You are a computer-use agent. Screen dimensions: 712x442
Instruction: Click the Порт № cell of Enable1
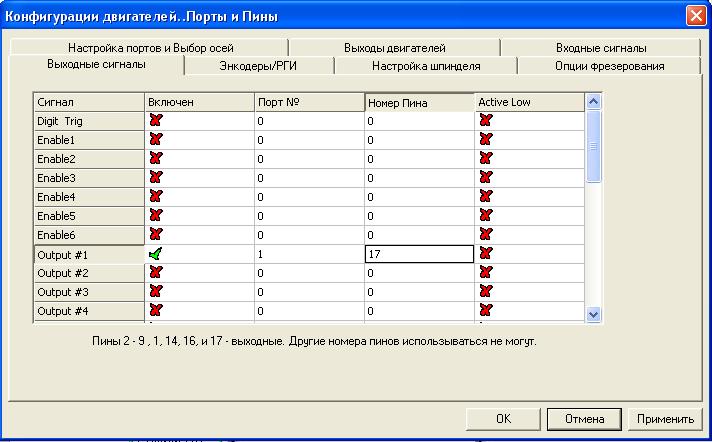click(x=309, y=140)
